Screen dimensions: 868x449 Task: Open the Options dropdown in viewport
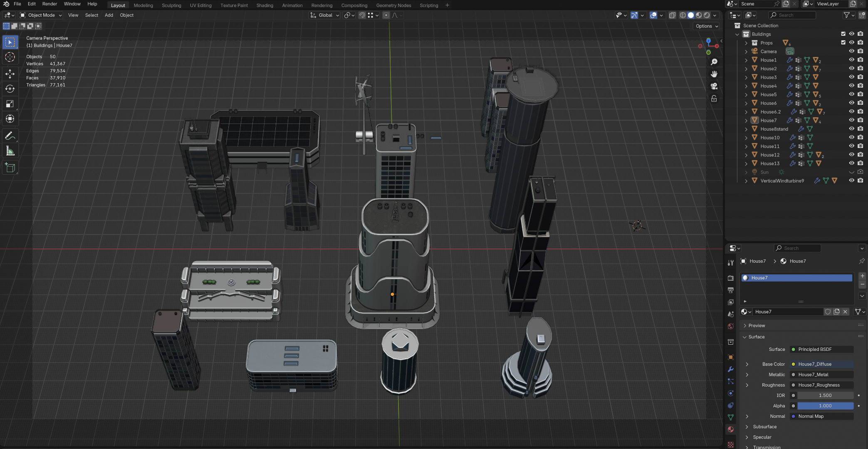[707, 26]
